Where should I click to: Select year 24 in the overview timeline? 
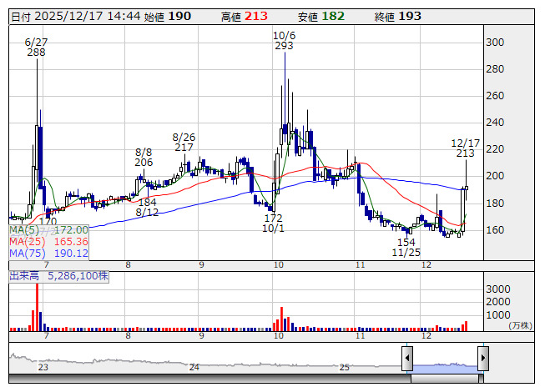[x=194, y=367]
